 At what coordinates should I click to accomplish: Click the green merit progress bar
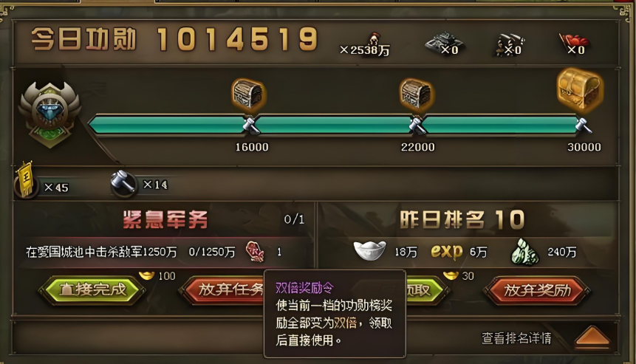335,125
